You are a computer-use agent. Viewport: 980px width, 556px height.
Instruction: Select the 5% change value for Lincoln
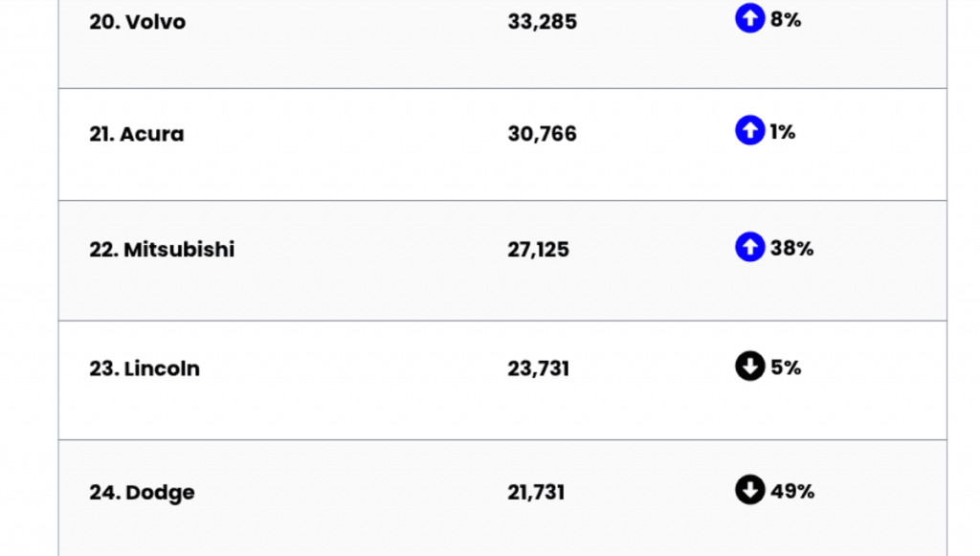[x=786, y=367]
